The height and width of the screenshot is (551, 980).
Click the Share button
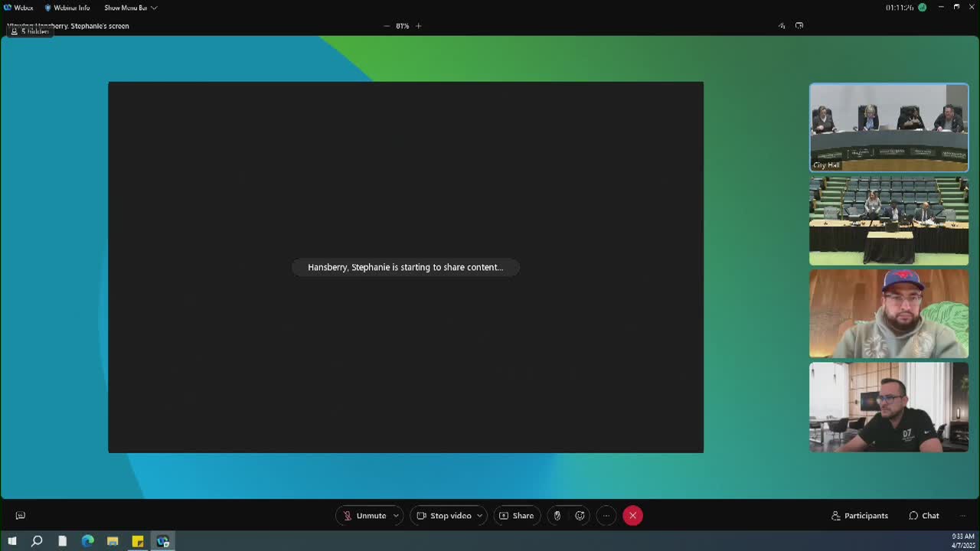coord(517,516)
